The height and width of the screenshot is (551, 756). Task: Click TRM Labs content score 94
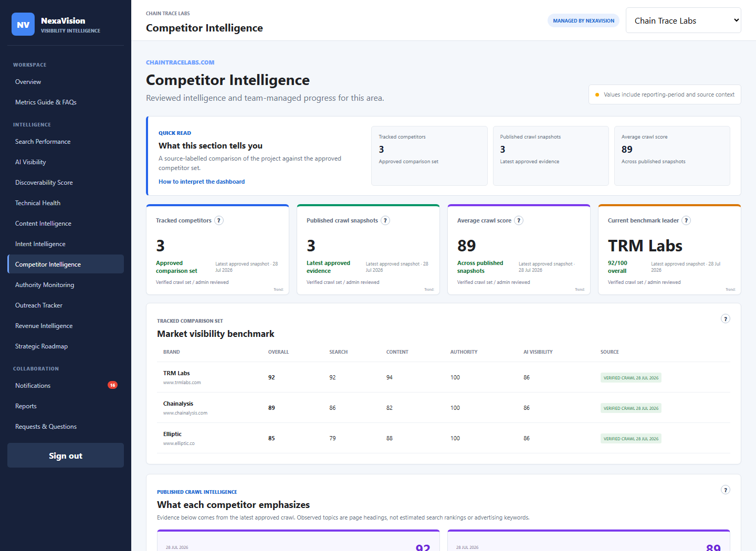pos(390,377)
